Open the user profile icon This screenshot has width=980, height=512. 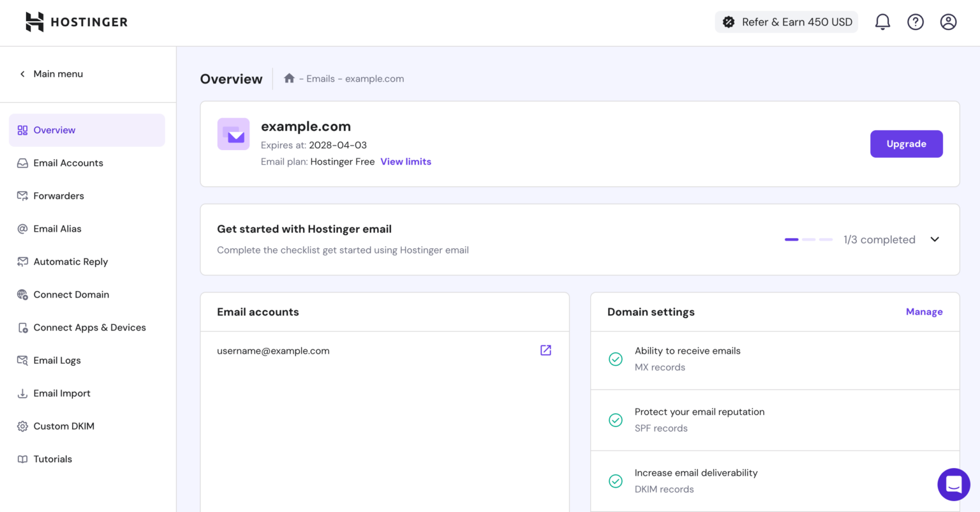948,22
